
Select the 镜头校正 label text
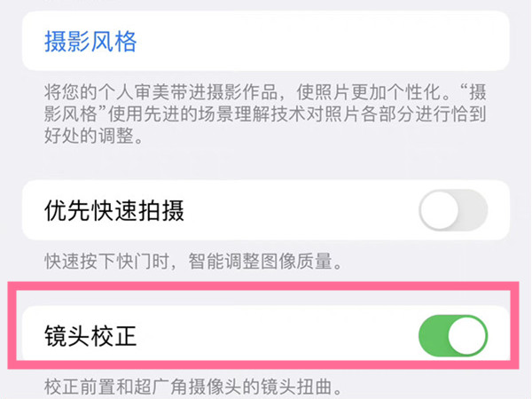coord(90,337)
